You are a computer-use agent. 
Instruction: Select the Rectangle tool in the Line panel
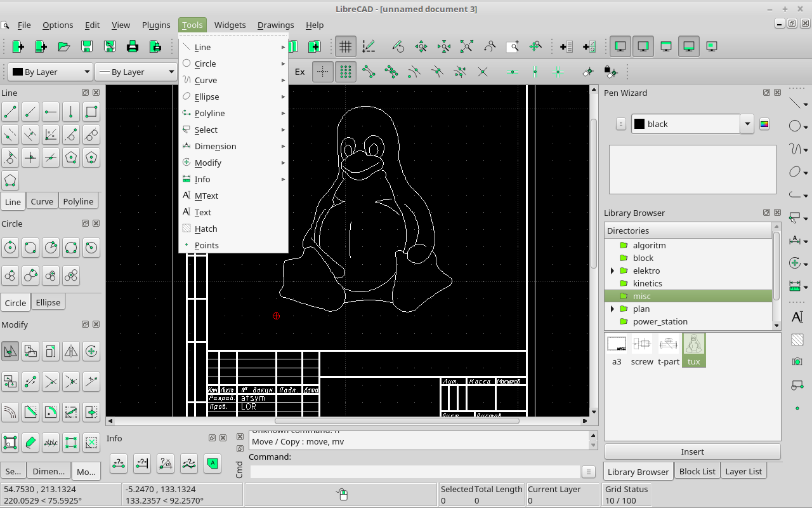[x=91, y=113]
